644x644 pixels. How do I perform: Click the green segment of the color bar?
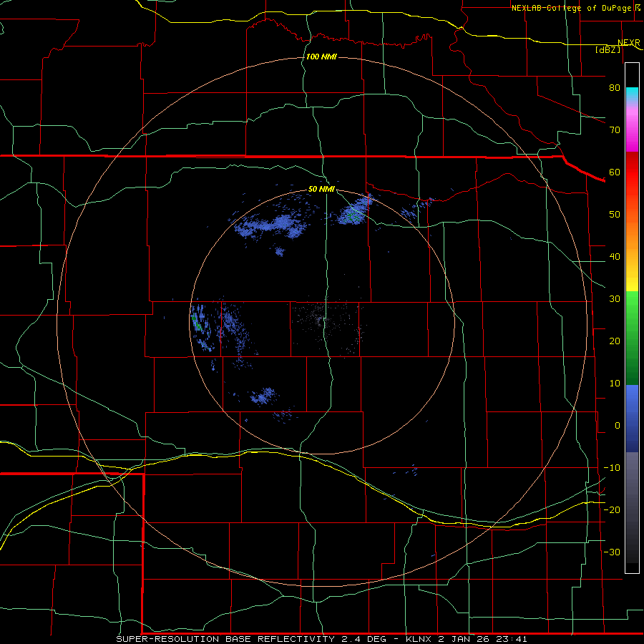[632, 338]
